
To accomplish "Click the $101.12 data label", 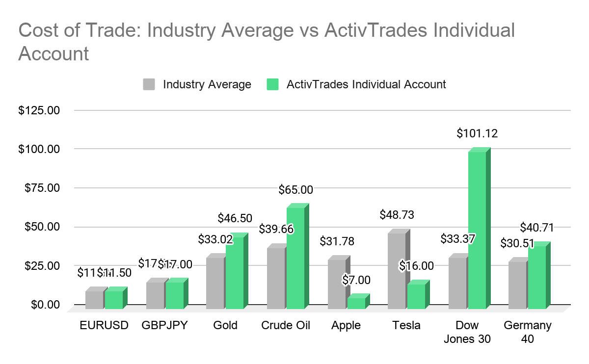I will (477, 133).
